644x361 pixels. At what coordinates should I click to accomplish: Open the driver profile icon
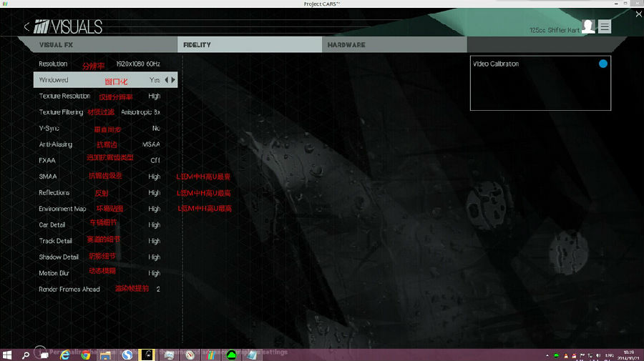tap(588, 26)
